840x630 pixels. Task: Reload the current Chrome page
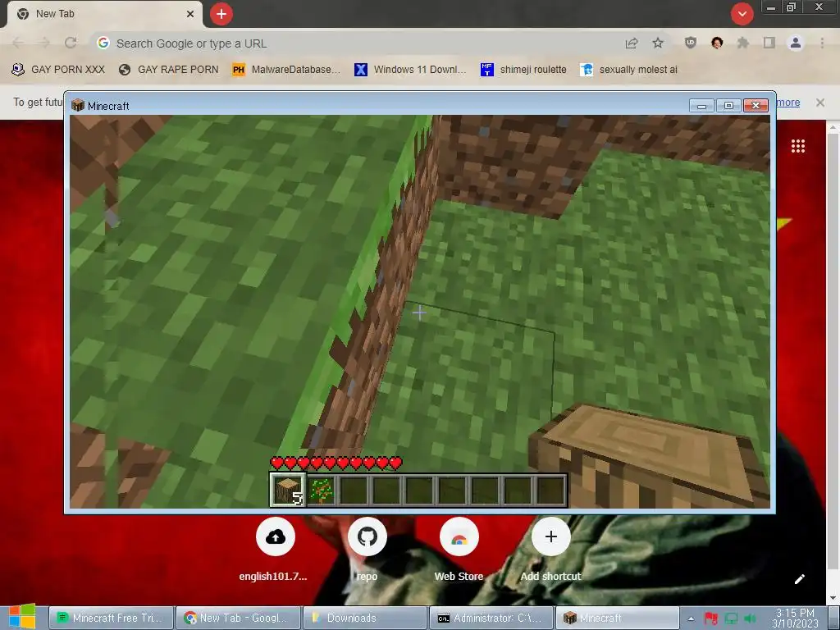[71, 43]
